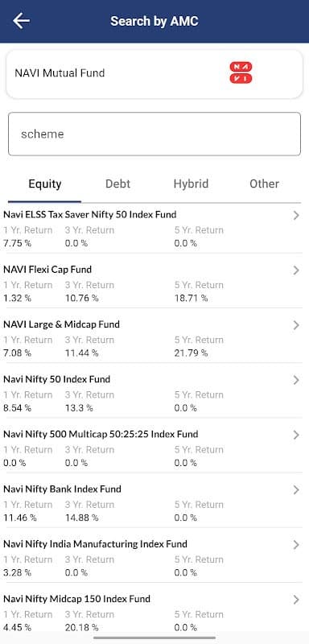
Task: Switch to the Hybrid tab
Action: click(x=191, y=184)
